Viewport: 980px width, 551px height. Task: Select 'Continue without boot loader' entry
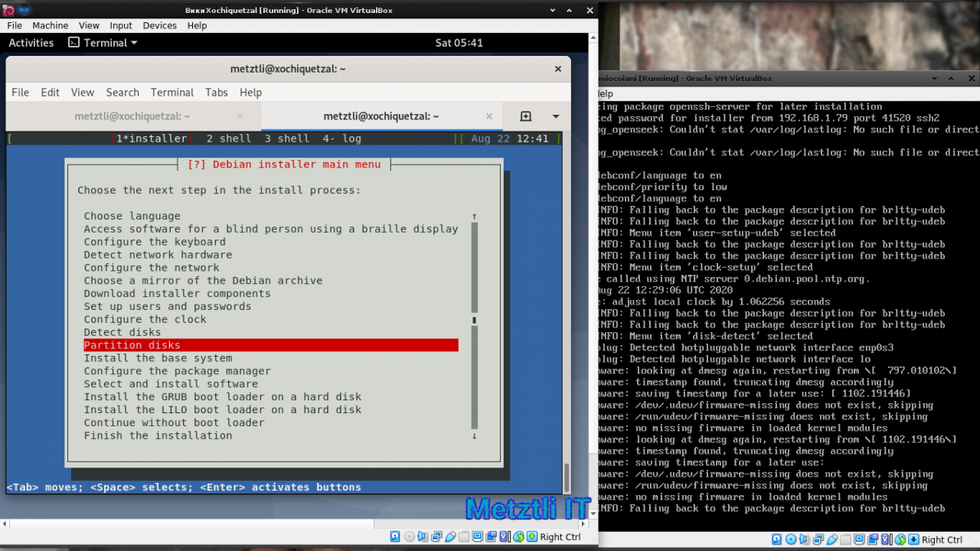click(x=175, y=422)
